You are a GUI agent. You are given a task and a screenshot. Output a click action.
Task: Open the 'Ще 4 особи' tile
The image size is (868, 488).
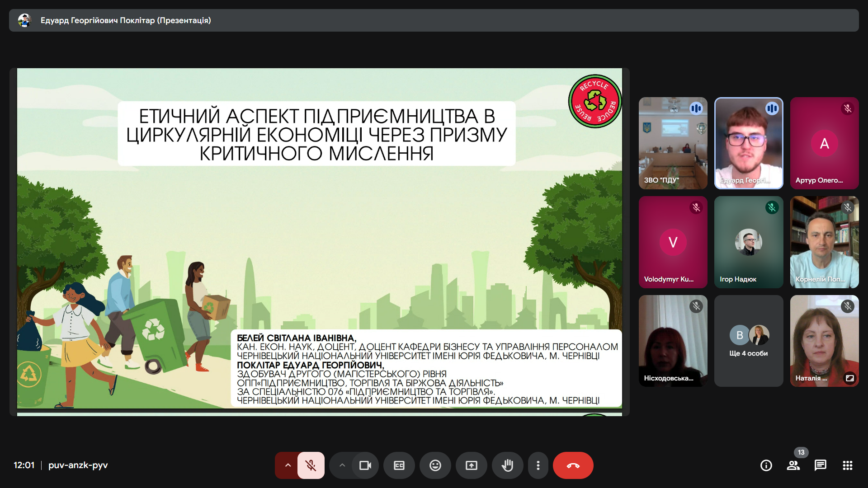[748, 341]
